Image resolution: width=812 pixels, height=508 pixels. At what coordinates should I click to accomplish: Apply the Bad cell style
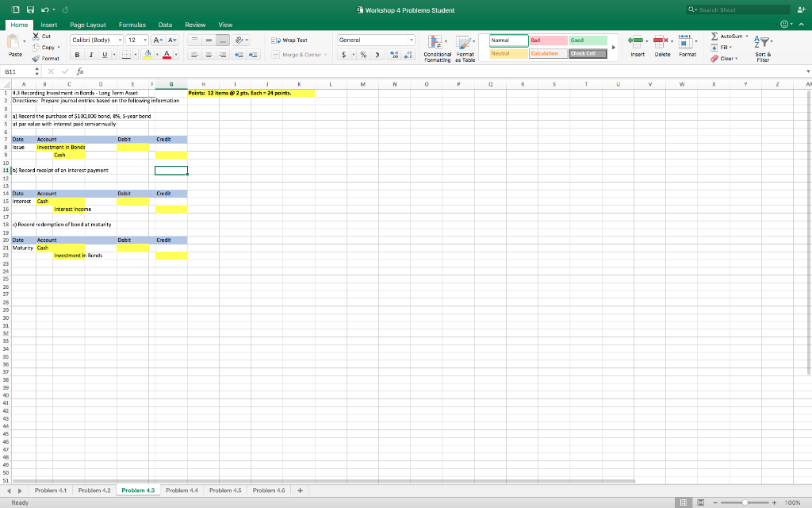point(548,40)
